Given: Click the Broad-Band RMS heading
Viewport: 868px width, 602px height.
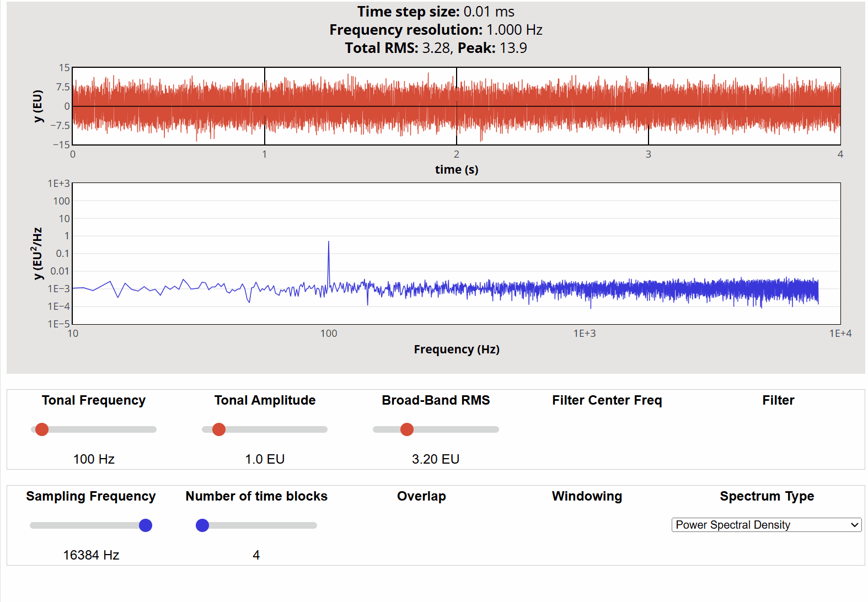Looking at the screenshot, I should point(436,400).
